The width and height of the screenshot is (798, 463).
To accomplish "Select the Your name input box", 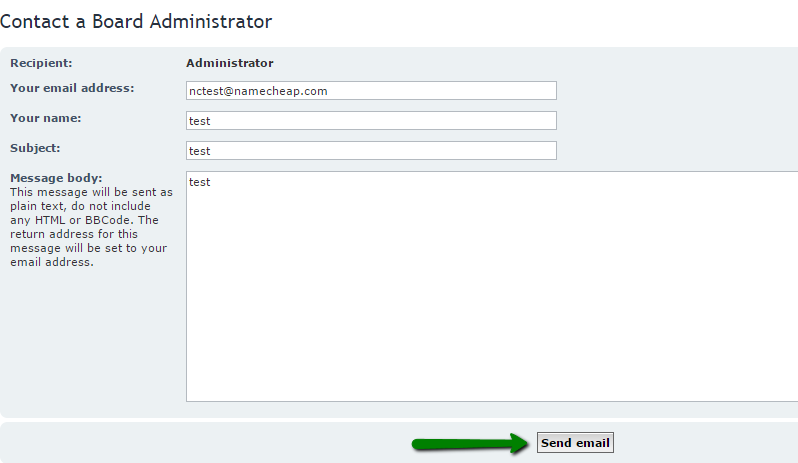I will click(x=371, y=121).
